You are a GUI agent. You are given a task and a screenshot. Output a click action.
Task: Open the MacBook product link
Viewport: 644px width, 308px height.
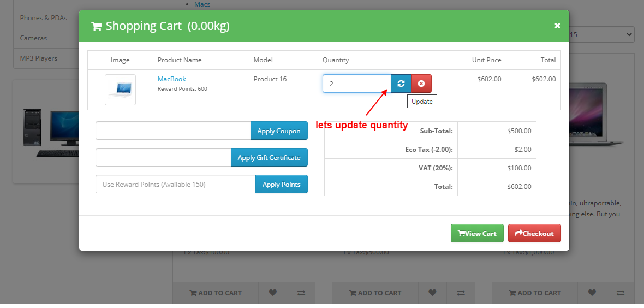click(x=172, y=79)
